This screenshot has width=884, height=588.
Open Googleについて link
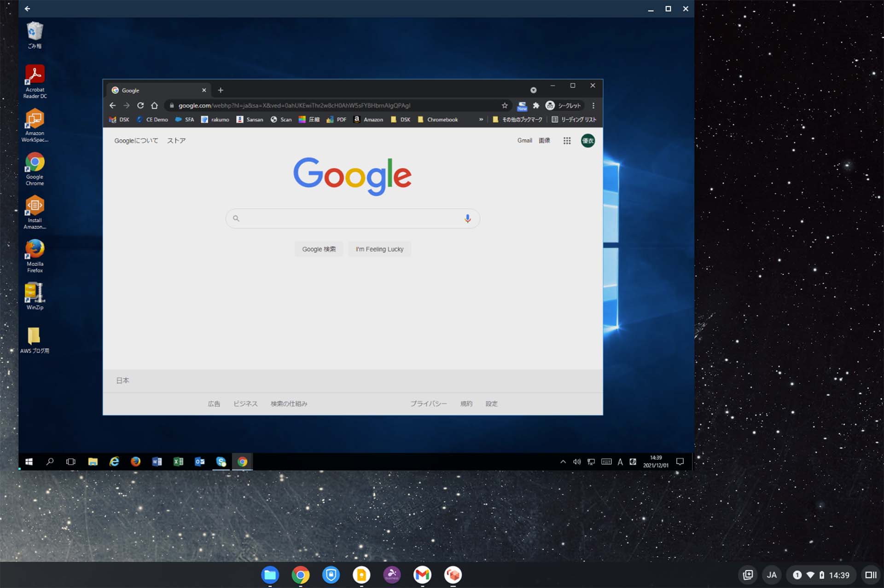136,140
